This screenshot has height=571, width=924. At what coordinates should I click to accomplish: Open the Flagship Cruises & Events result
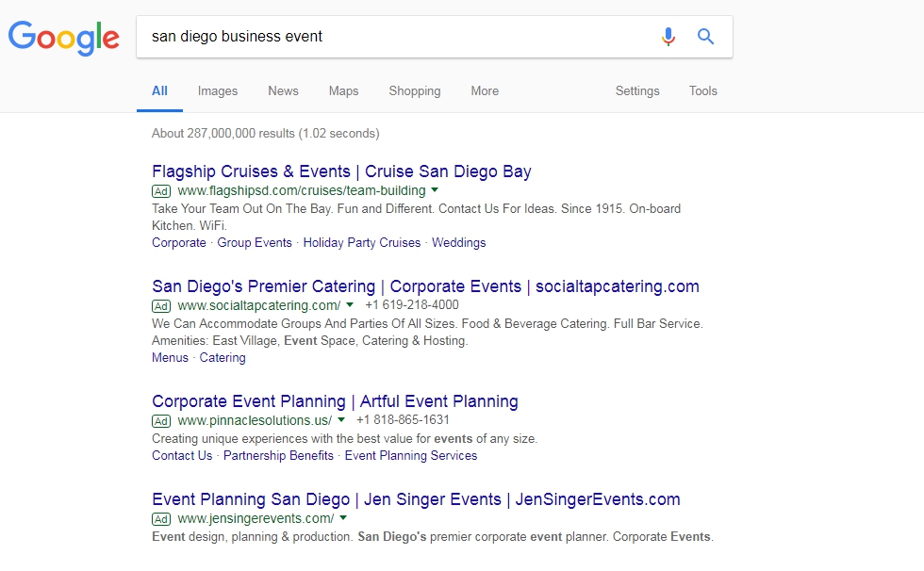point(341,171)
